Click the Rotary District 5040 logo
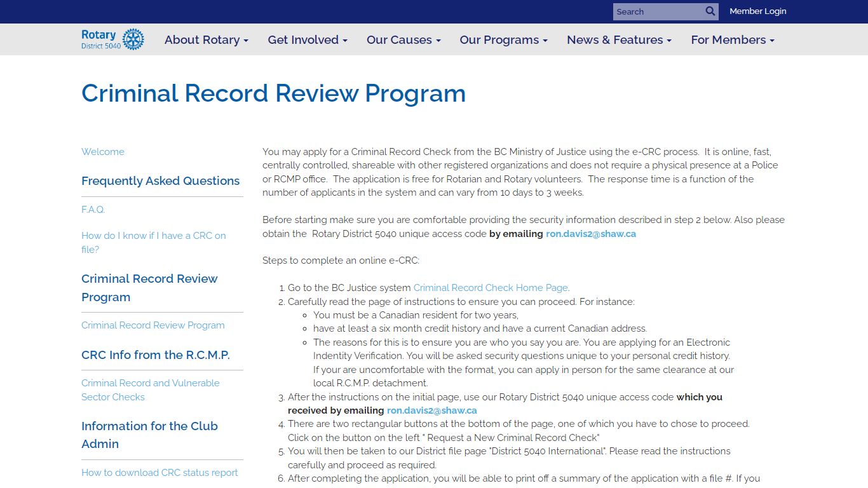Screen dimensions: 868x488 pyautogui.click(x=112, y=39)
